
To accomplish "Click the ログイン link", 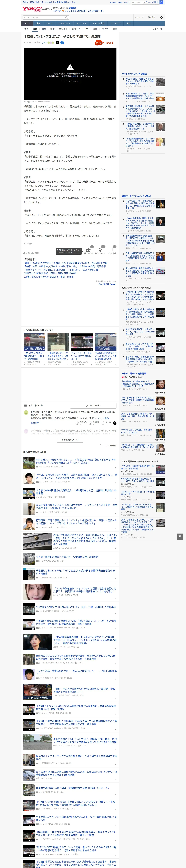I will [x=57, y=11].
